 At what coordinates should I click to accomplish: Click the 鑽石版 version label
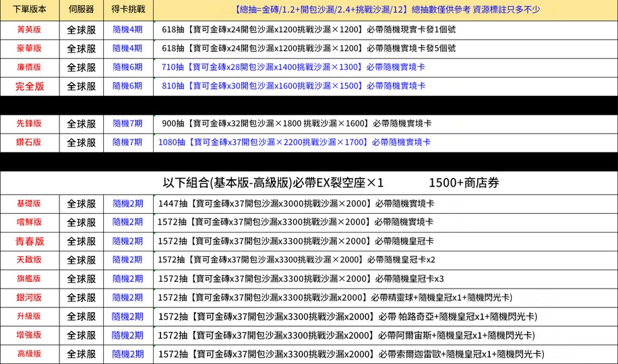[x=28, y=142]
